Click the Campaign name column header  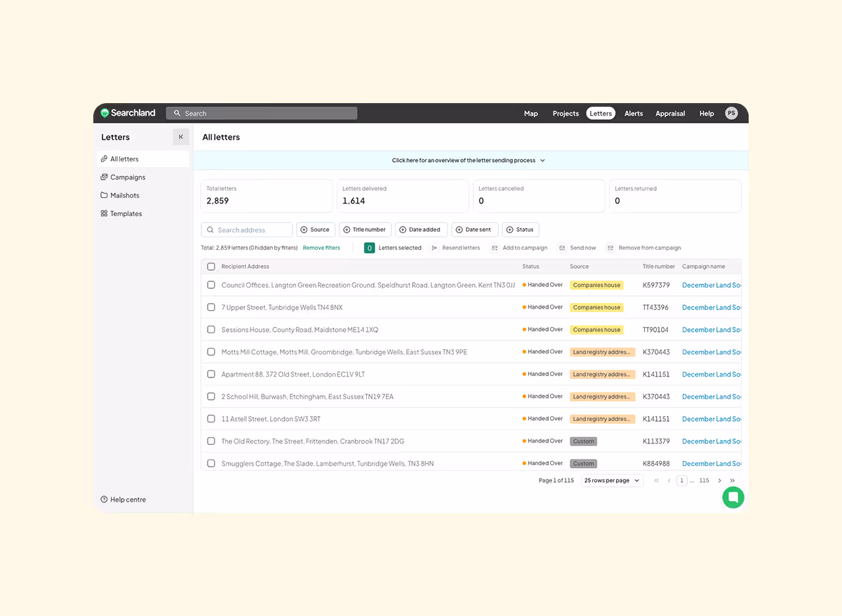(x=704, y=267)
